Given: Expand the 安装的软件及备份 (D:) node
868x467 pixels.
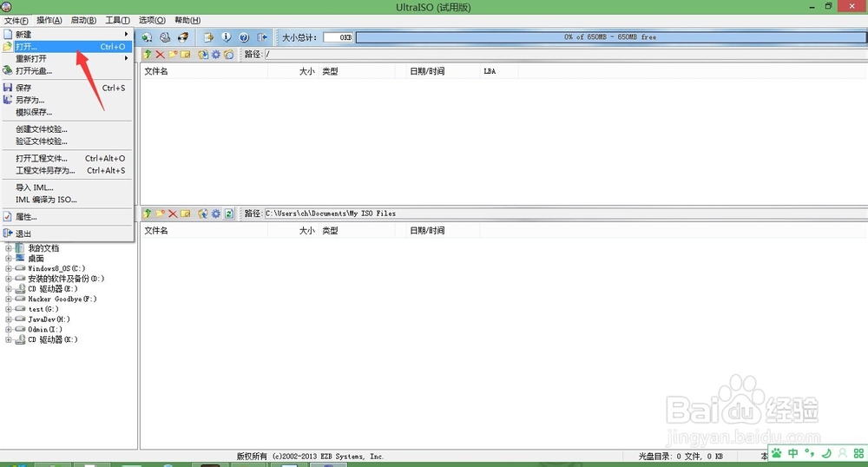Looking at the screenshot, I should pyautogui.click(x=9, y=279).
